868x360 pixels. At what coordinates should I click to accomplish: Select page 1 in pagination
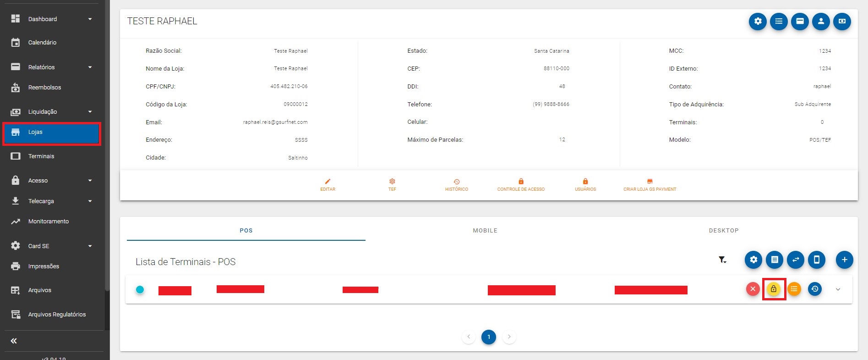click(x=488, y=337)
